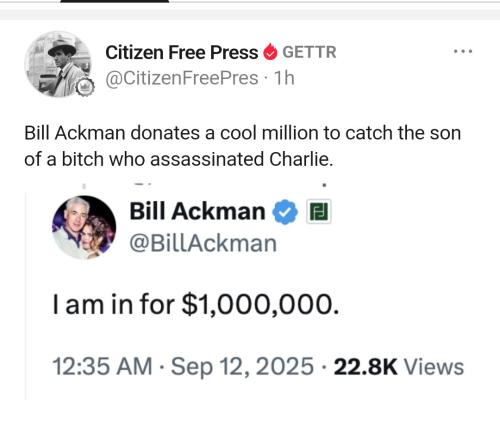Click Bill Ackman's blue verified checkmark
Screen dimensions: 500x425
coord(285,212)
